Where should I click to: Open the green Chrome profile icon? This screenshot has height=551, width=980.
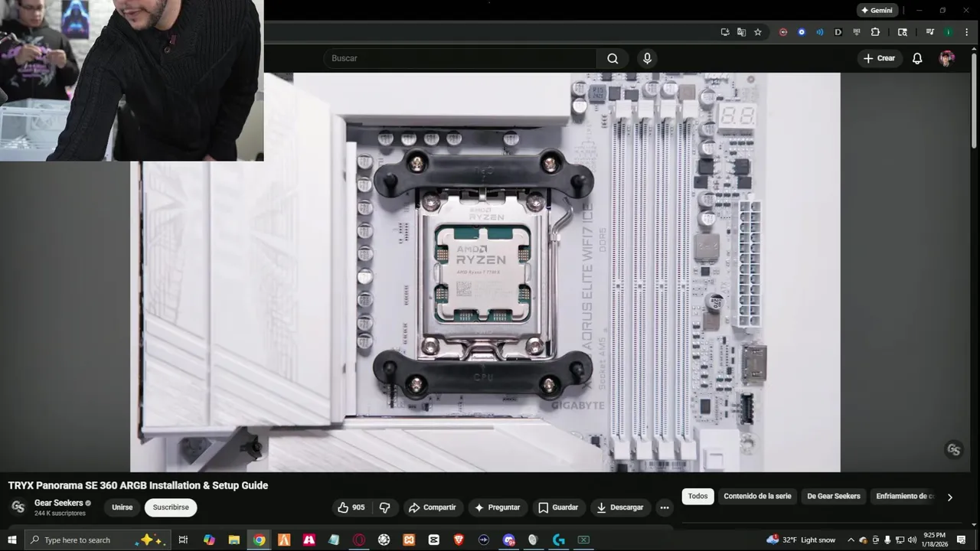click(x=948, y=32)
